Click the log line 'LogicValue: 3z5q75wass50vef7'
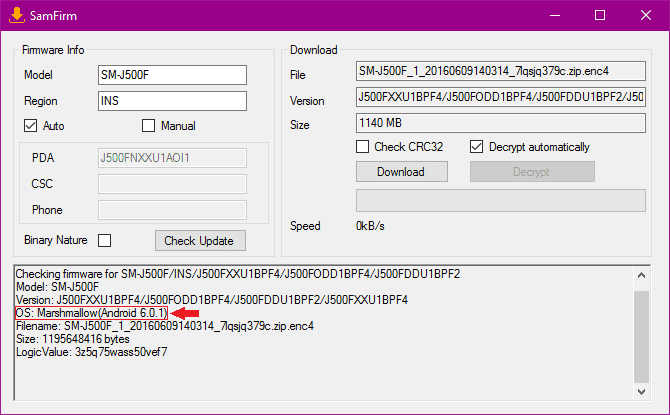 coord(91,352)
